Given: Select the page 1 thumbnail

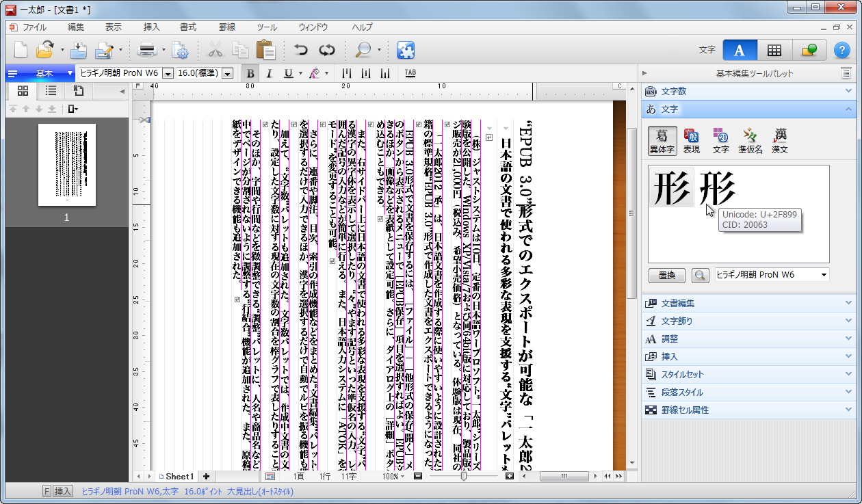Looking at the screenshot, I should point(67,165).
